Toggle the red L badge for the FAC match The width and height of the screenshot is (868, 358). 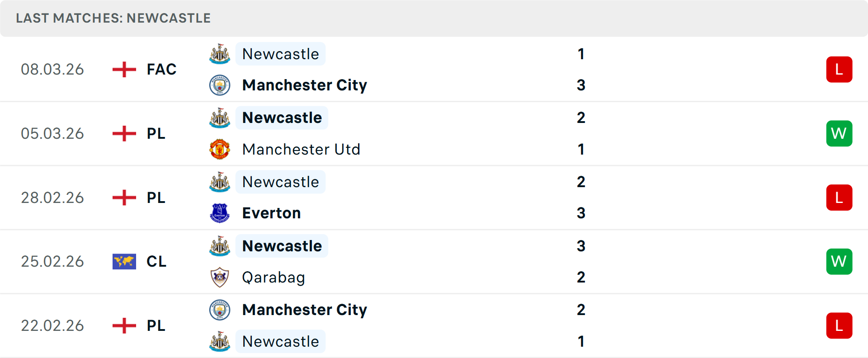pos(839,69)
